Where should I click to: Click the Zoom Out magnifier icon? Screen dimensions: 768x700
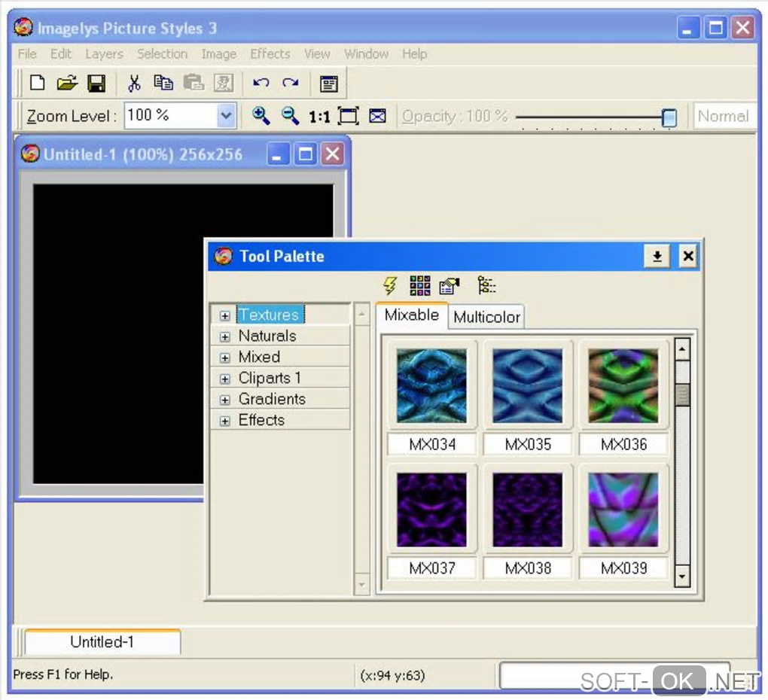[290, 116]
